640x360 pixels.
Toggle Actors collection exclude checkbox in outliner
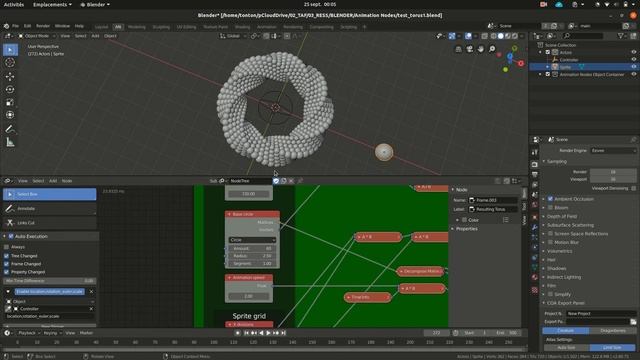point(548,52)
